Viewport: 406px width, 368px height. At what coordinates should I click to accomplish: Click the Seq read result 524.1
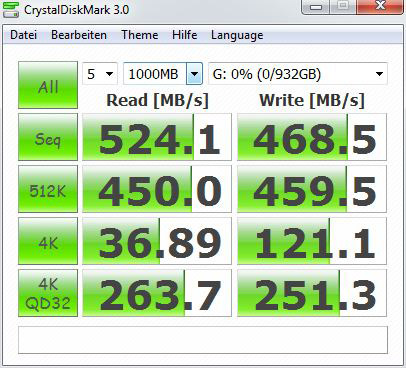pyautogui.click(x=157, y=137)
